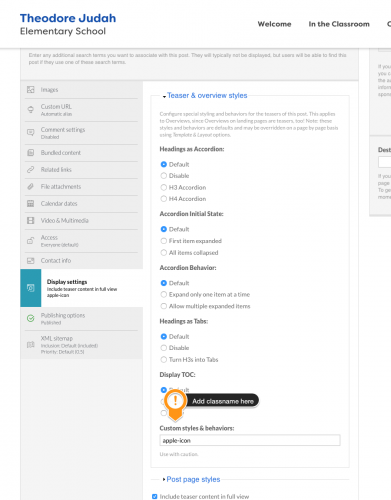
Task: Open the Images section icon
Action: coord(31,90)
